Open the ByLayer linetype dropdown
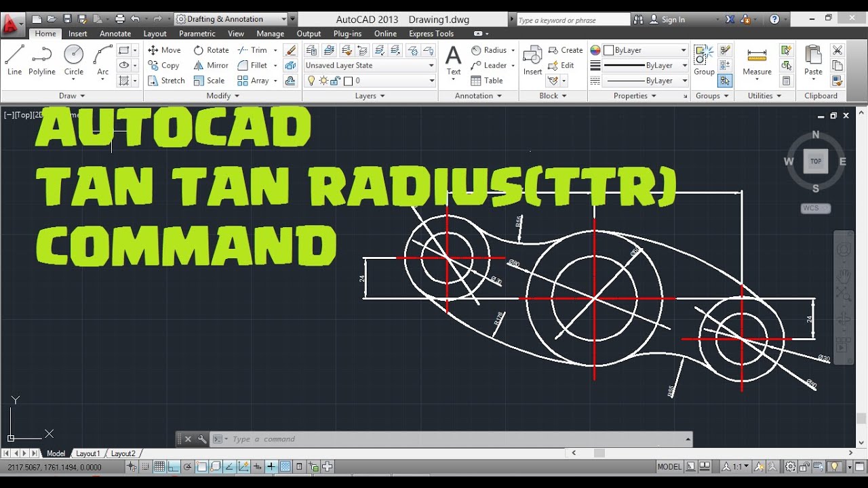Viewport: 868px width, 488px height. [x=646, y=81]
